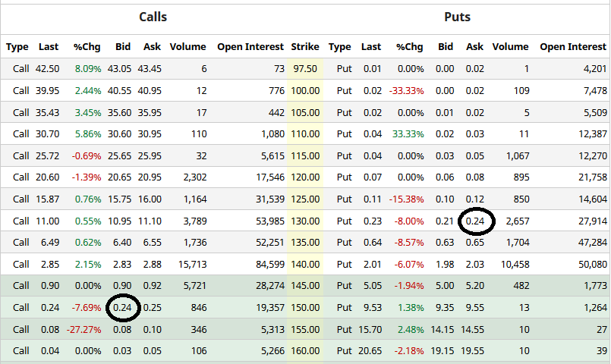
Task: Click the Puts section heading
Action: (x=457, y=17)
